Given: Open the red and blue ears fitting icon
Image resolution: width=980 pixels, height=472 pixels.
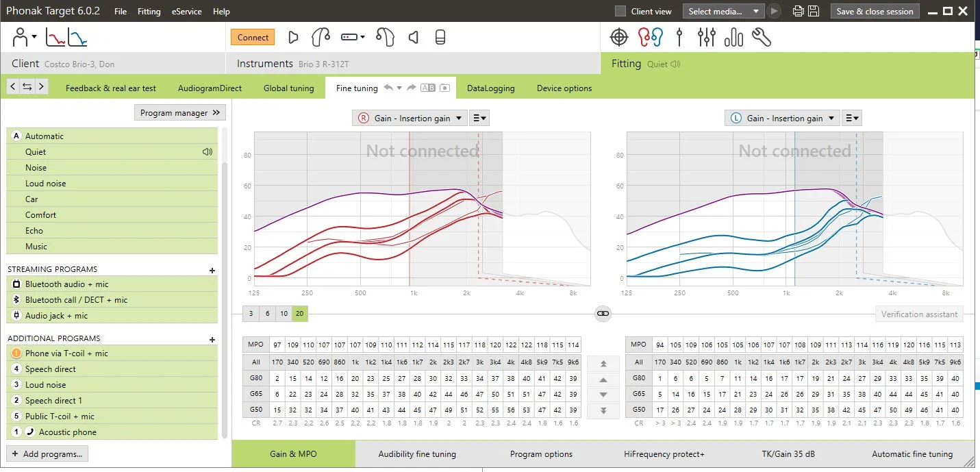Looking at the screenshot, I should pos(651,37).
